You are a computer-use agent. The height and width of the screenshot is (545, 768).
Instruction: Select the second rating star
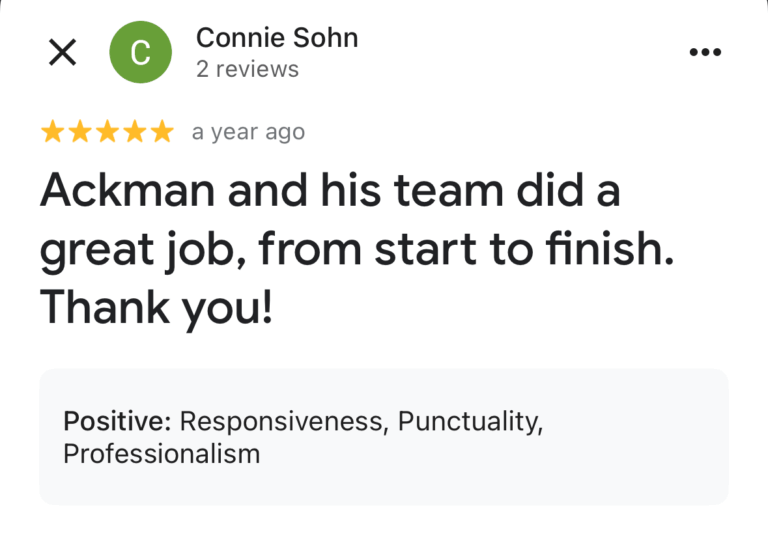point(80,132)
